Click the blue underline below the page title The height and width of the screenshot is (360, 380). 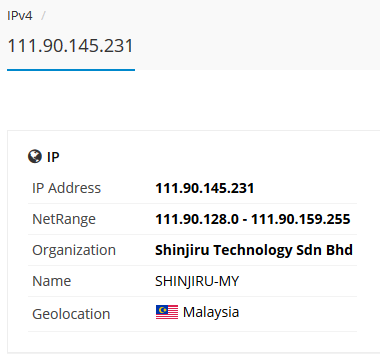pos(71,70)
